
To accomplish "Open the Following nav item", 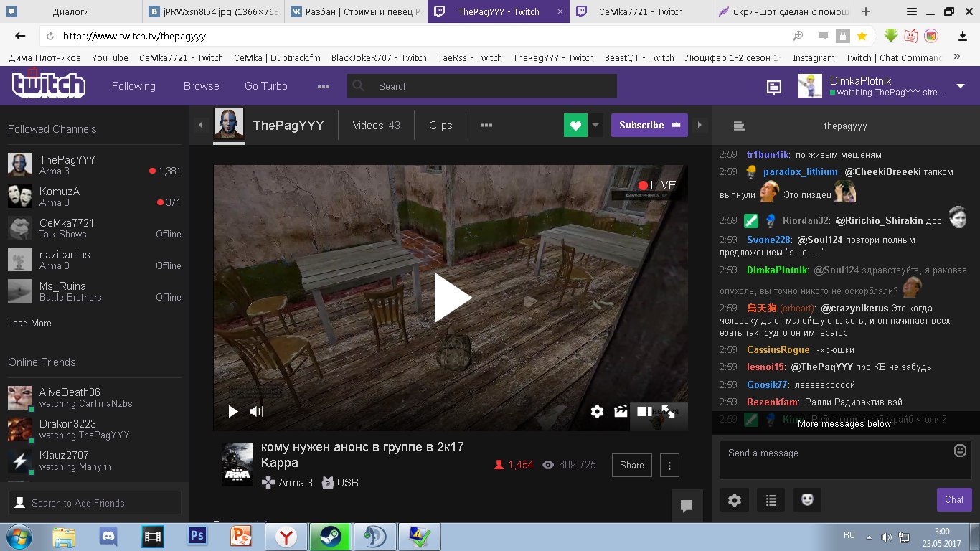I will pos(133,86).
